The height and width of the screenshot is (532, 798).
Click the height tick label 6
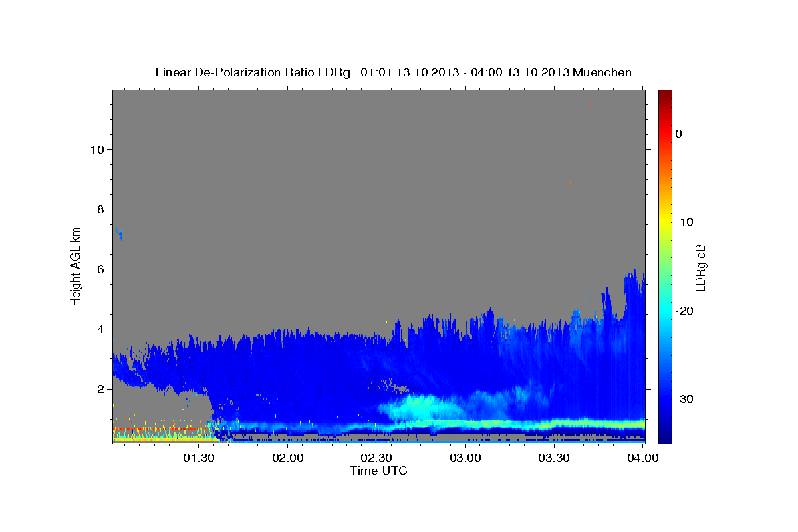pos(100,269)
